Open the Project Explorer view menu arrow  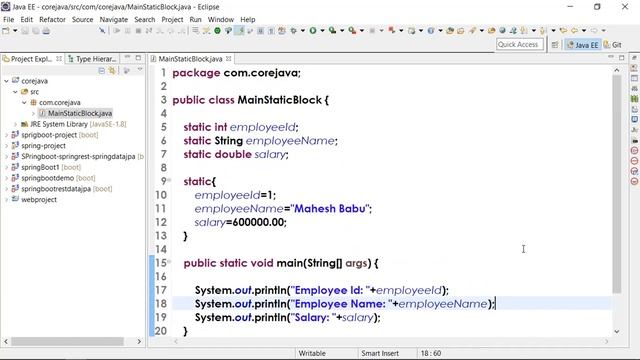(140, 70)
